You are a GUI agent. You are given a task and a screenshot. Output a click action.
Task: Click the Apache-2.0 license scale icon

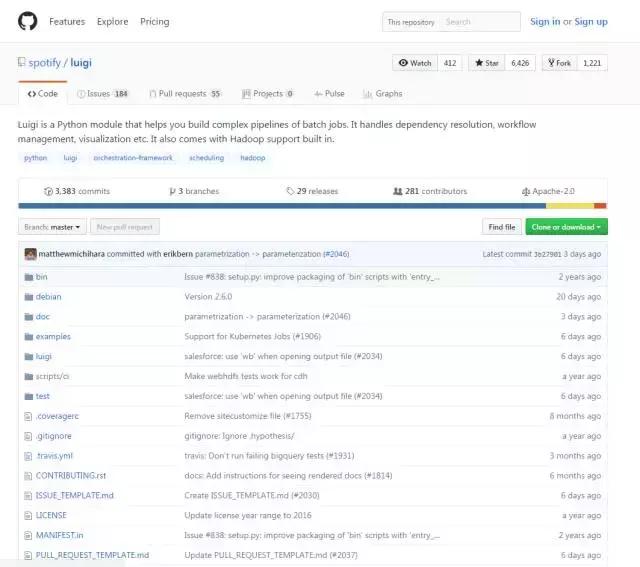coord(526,191)
